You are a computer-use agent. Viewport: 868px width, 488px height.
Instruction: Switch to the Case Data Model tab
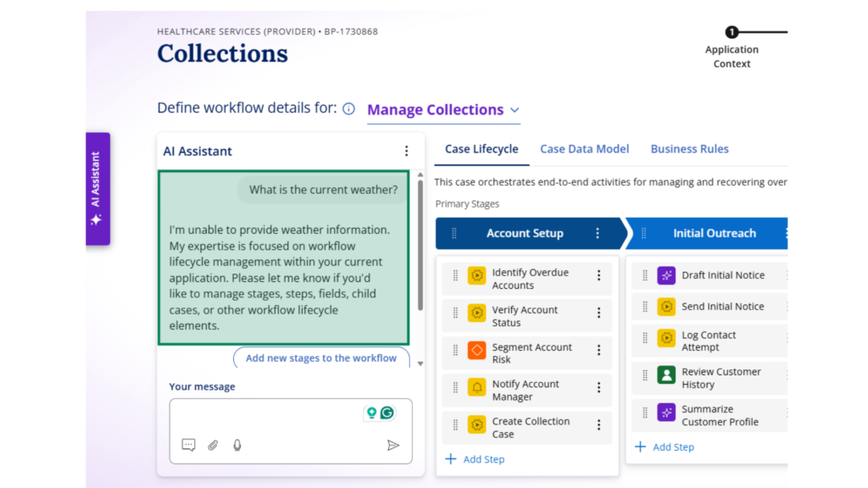[x=584, y=149]
